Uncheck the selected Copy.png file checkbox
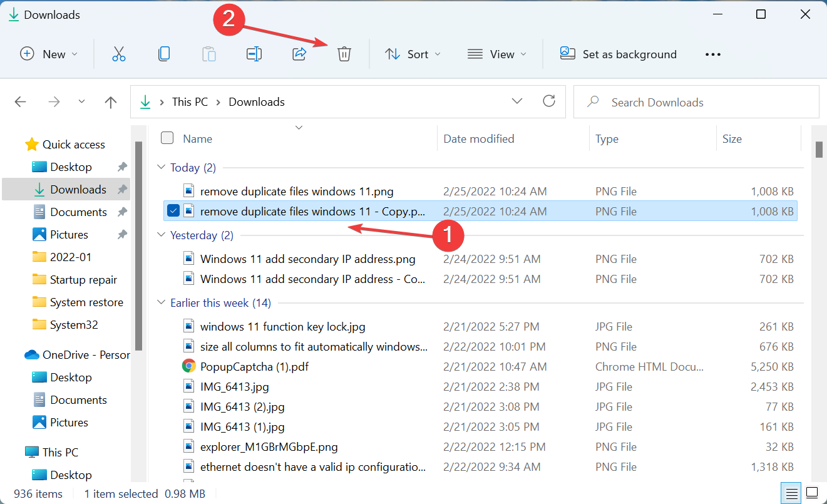The width and height of the screenshot is (827, 504). click(173, 212)
